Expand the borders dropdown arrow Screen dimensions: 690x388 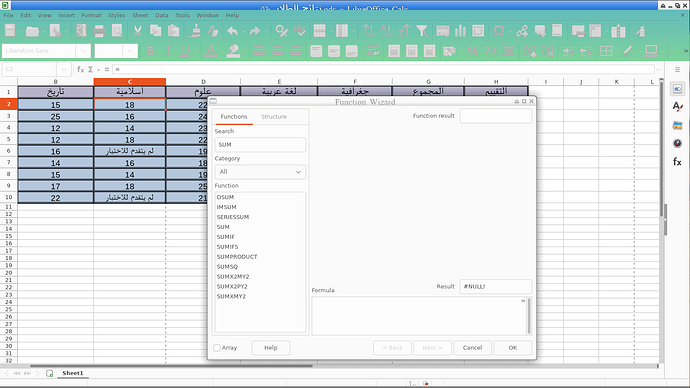tap(617, 51)
